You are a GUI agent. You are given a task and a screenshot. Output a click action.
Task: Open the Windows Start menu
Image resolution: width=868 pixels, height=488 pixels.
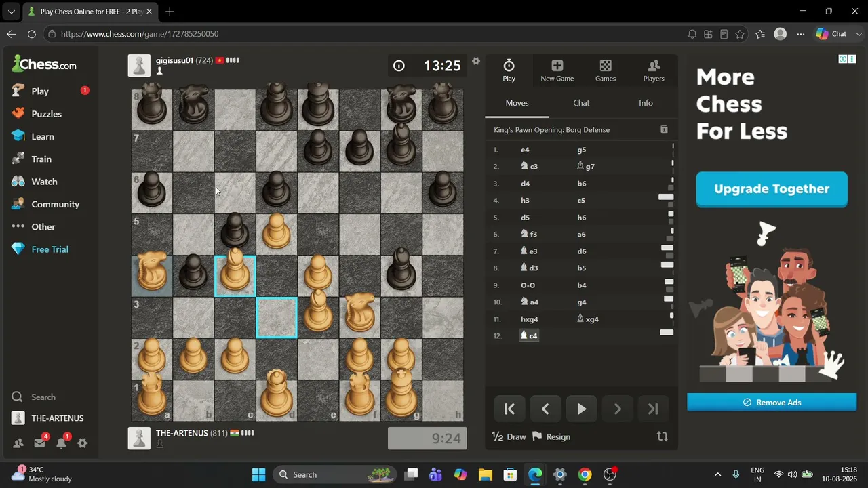[x=259, y=474]
